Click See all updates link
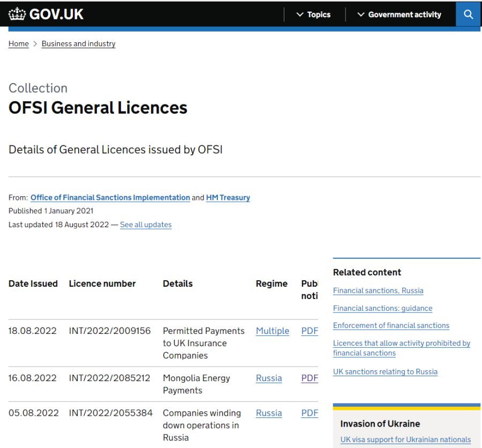Screen dimensions: 482x448 point(146,225)
